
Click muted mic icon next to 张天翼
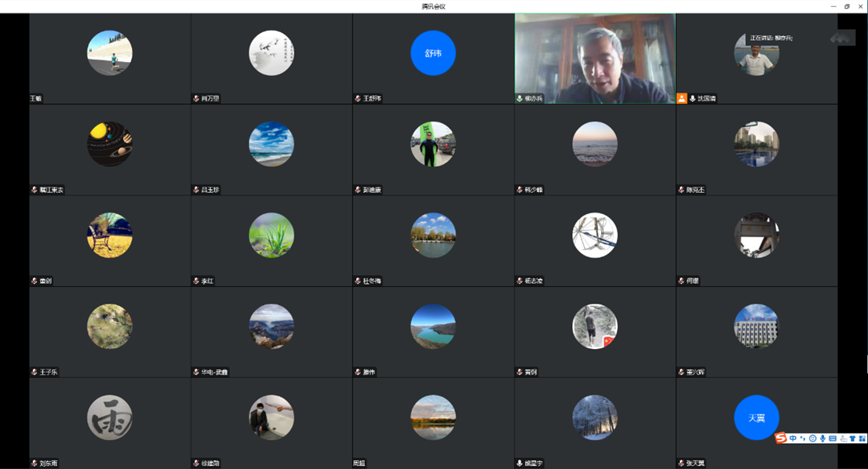(681, 464)
